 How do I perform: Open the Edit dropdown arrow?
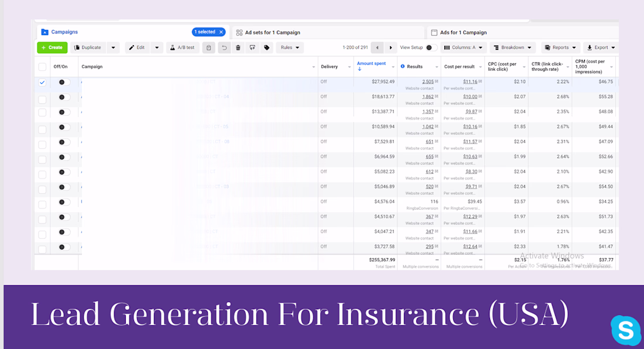tap(157, 47)
